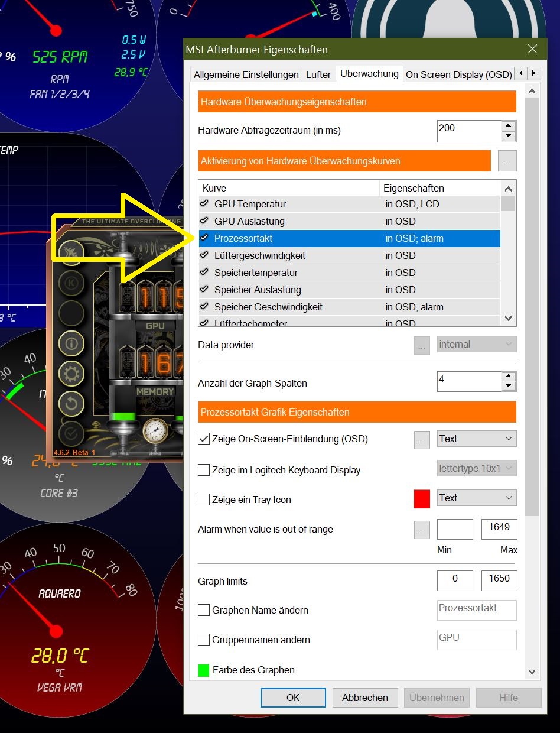Screen dimensions: 560x733
Task: Select the Überwachung tab
Action: click(369, 74)
